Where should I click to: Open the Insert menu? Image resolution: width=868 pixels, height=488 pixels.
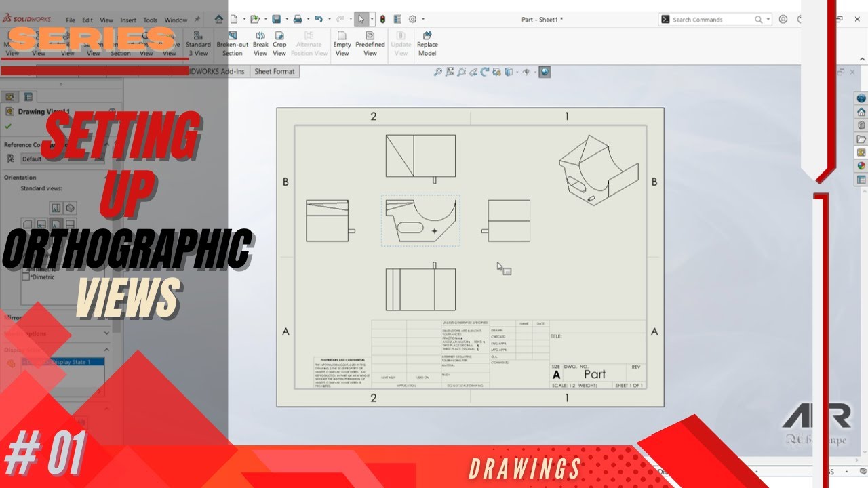tap(129, 20)
